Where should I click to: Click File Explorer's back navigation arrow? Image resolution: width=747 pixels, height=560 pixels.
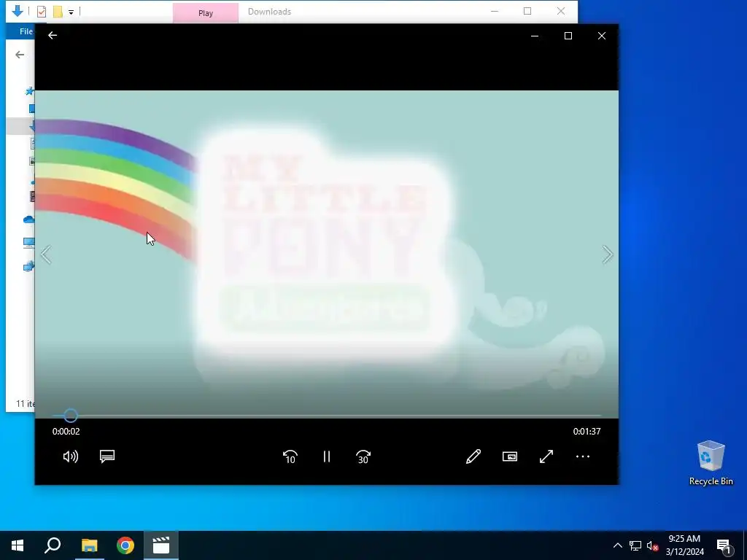(x=20, y=55)
